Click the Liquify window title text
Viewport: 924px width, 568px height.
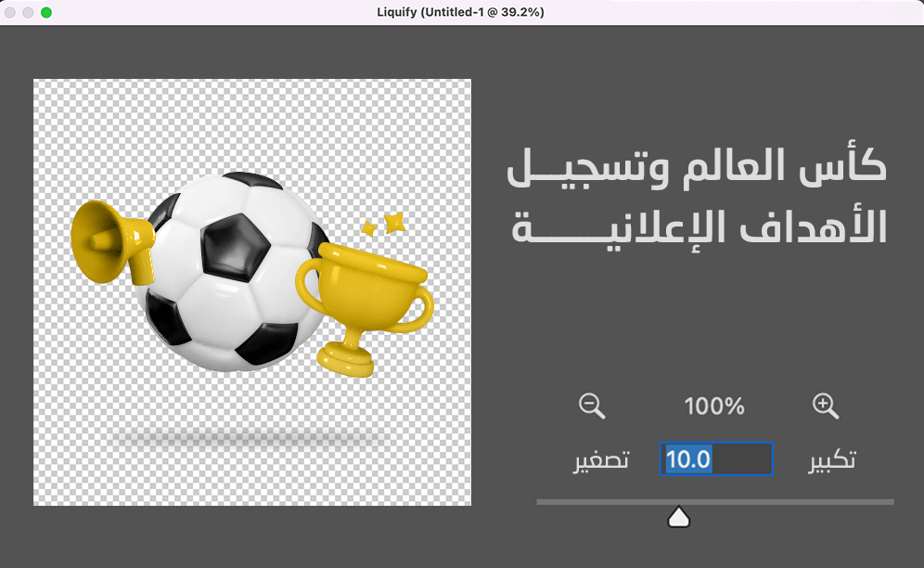point(460,12)
